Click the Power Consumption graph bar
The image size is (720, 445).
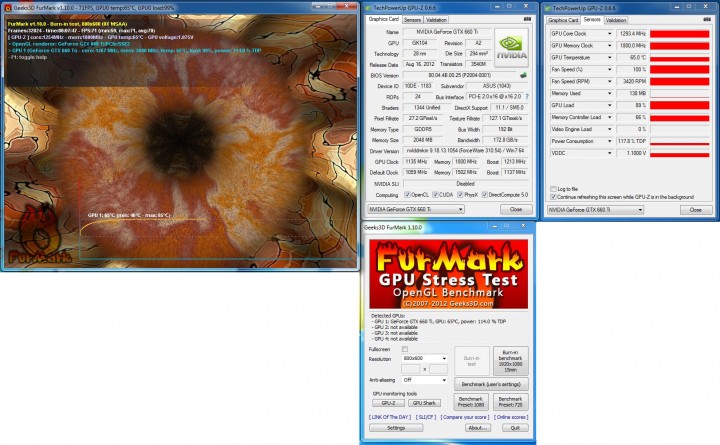coord(680,141)
